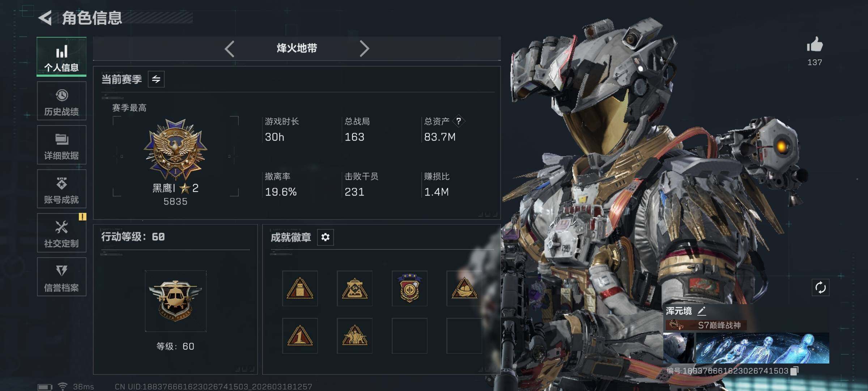Open achievement badge settings gear
The image size is (868, 391).
[325, 237]
